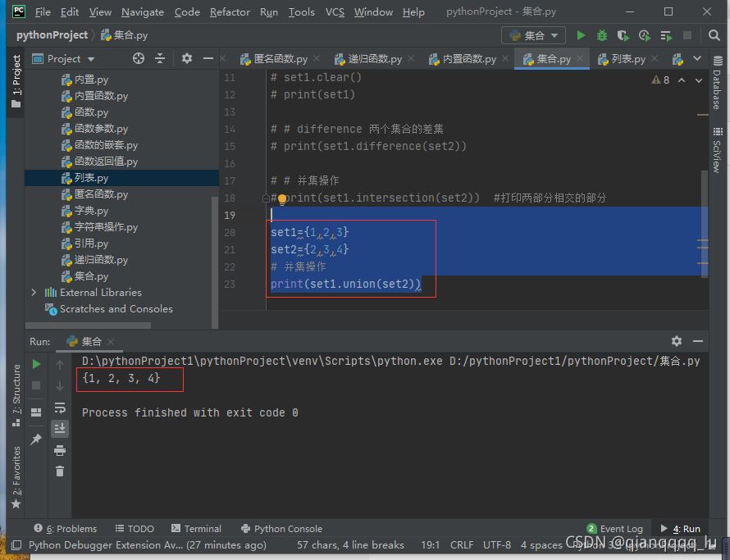Expand External Libraries tree node
The image size is (730, 560).
(34, 293)
